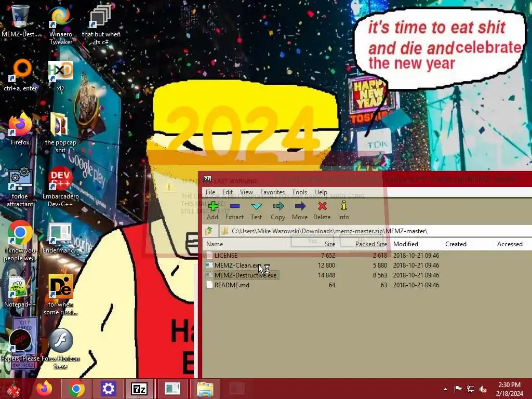Open Chrome from the taskbar
This screenshot has width=532, height=399.
pos(76,389)
